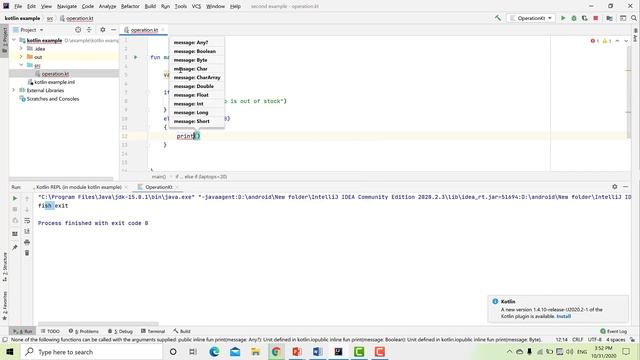Open the File menu
Screen dimensions: 640x360
tap(18, 7)
